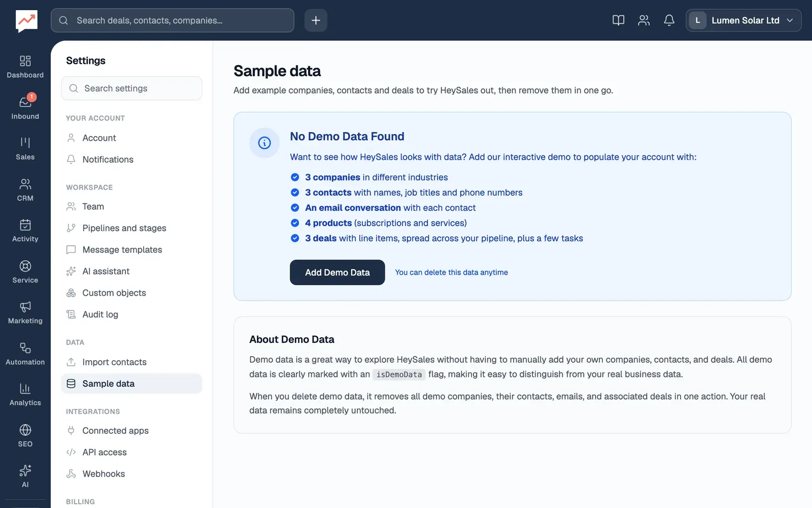Open the Automation section
812x508 pixels.
(25, 354)
